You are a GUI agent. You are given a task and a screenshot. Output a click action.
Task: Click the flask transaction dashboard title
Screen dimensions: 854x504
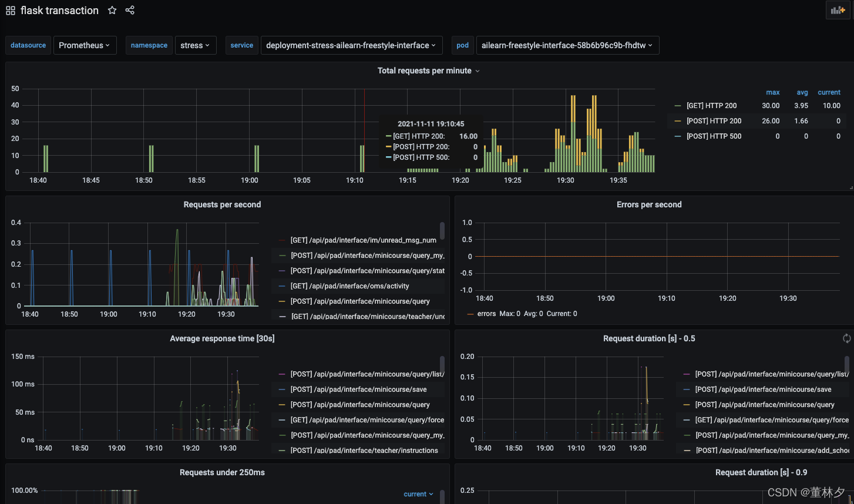tap(59, 11)
